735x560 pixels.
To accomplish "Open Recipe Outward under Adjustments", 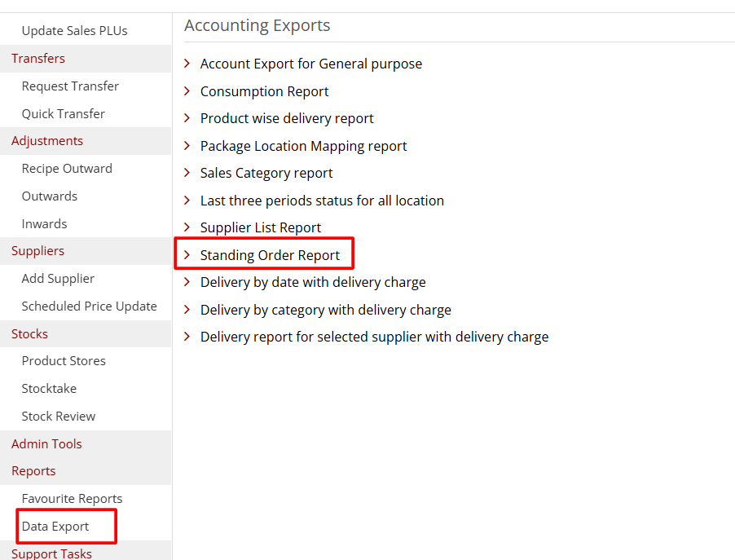I will pos(67,169).
